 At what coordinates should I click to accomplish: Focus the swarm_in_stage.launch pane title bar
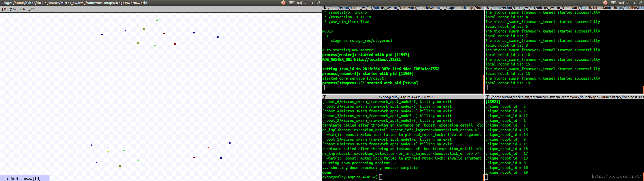point(403,8)
